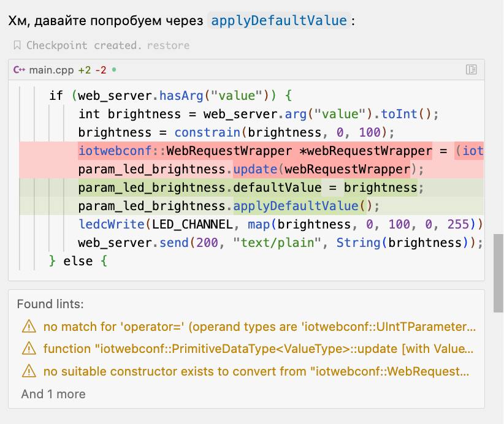This screenshot has width=504, height=424.
Task: Open the "no match for 'operator='" lint
Action: pos(259,326)
